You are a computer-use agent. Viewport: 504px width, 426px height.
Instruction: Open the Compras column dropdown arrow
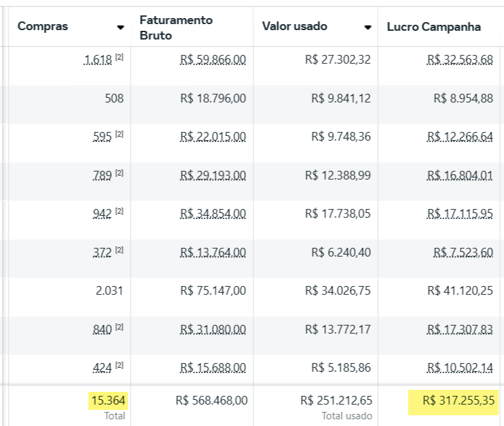(121, 27)
